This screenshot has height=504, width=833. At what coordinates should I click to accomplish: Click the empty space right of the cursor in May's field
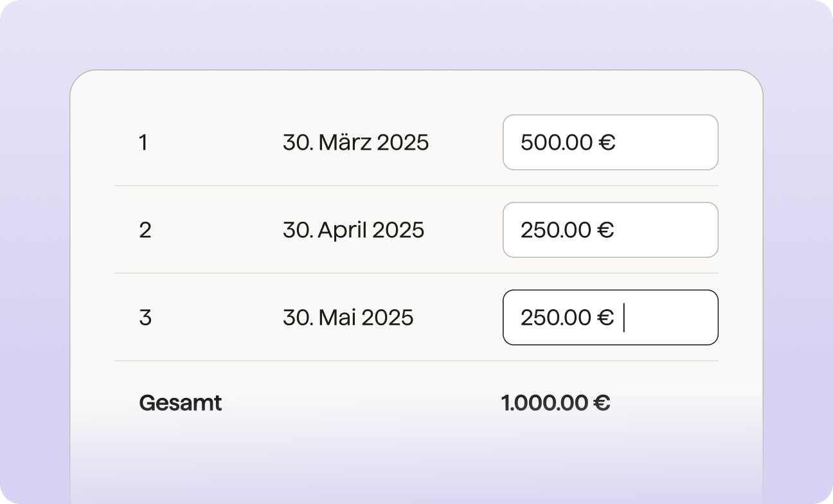pos(672,318)
